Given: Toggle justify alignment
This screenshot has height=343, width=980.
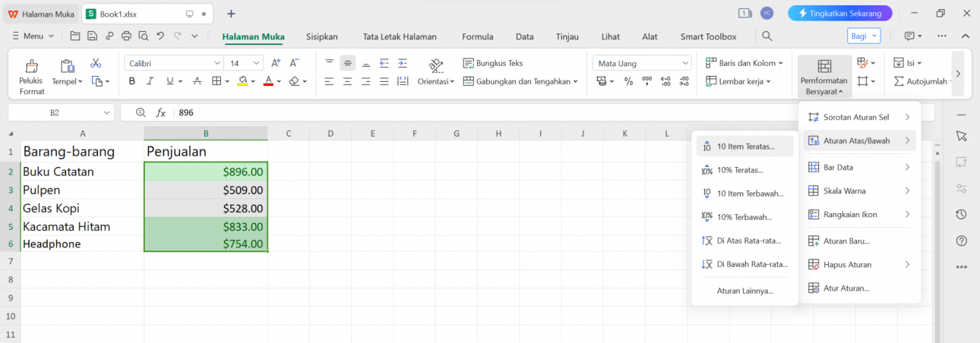Looking at the screenshot, I should tap(384, 81).
